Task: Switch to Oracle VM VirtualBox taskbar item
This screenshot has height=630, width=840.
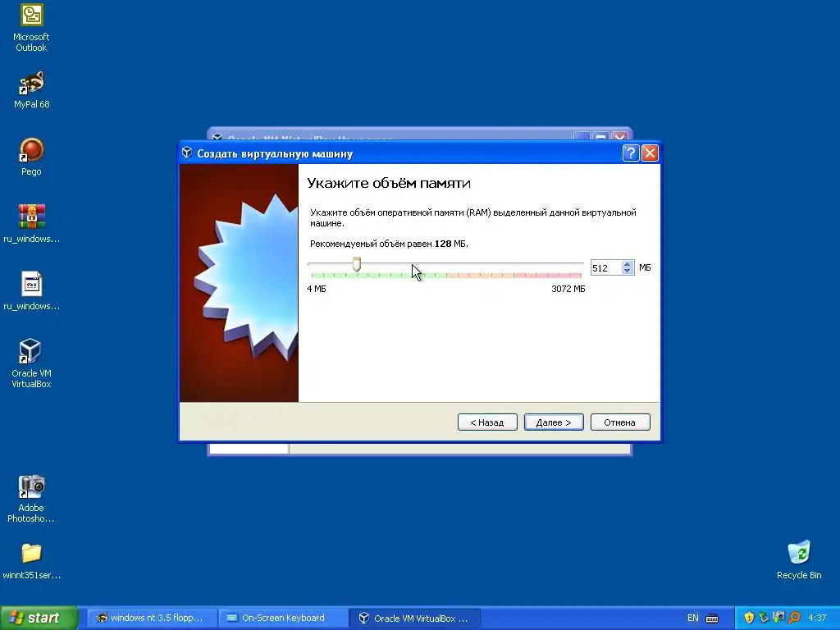Action: point(414,618)
